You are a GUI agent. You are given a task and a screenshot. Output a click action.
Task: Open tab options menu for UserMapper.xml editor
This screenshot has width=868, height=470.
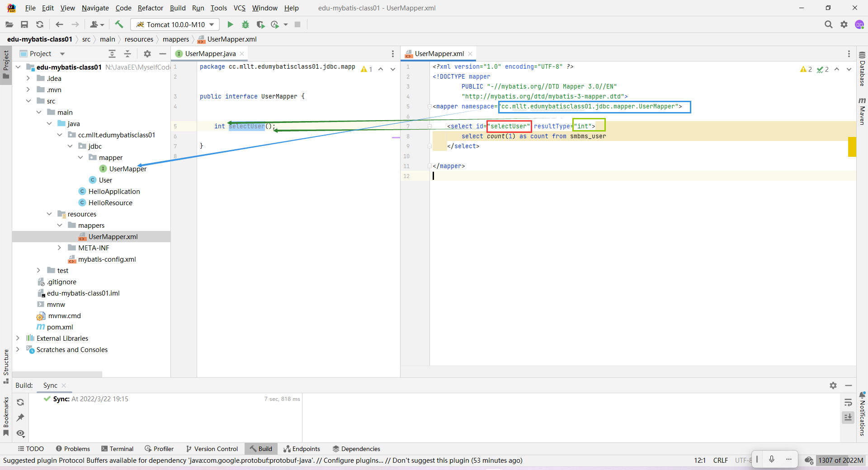click(x=849, y=54)
